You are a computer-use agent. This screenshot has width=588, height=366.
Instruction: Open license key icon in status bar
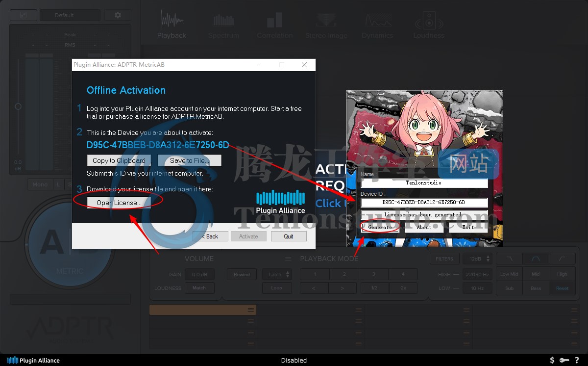[564, 360]
